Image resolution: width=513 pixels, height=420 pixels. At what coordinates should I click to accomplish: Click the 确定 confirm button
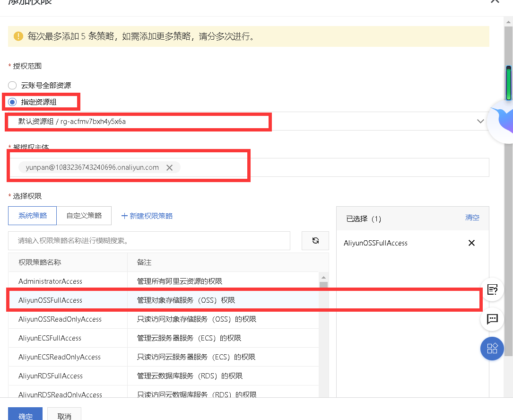[x=25, y=414]
